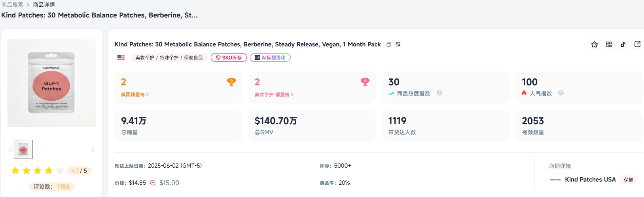Click the AI标题优化 button
644x197 pixels.
(x=270, y=58)
